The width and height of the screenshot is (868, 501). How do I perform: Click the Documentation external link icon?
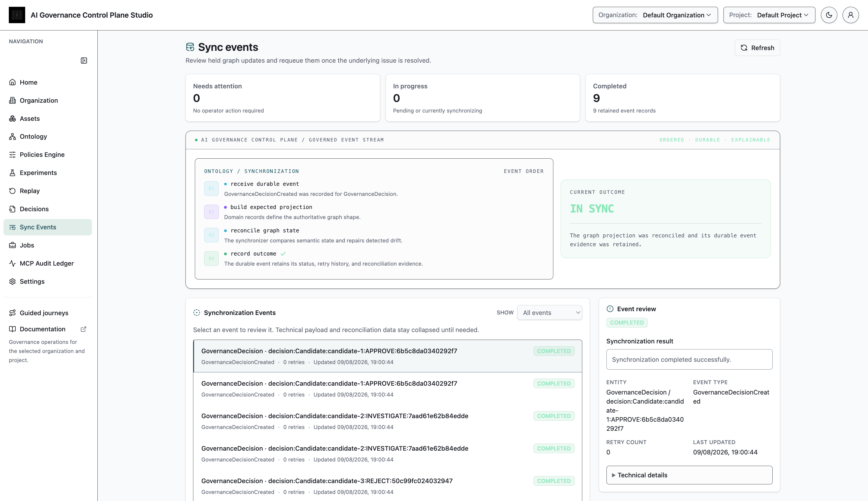click(x=83, y=329)
